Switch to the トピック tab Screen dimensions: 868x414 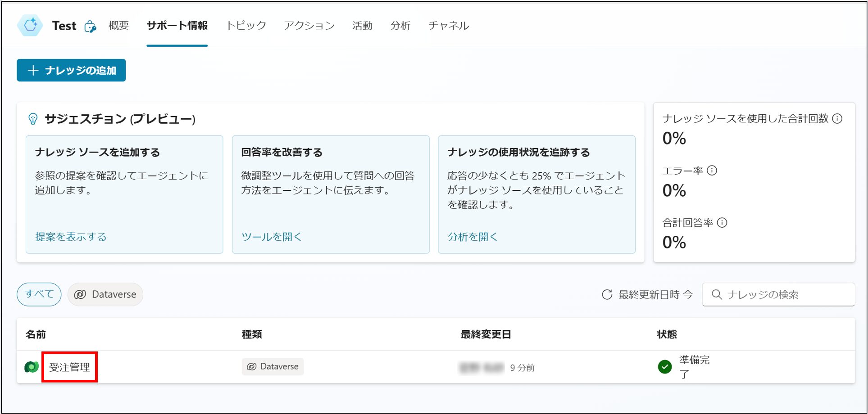pyautogui.click(x=246, y=26)
